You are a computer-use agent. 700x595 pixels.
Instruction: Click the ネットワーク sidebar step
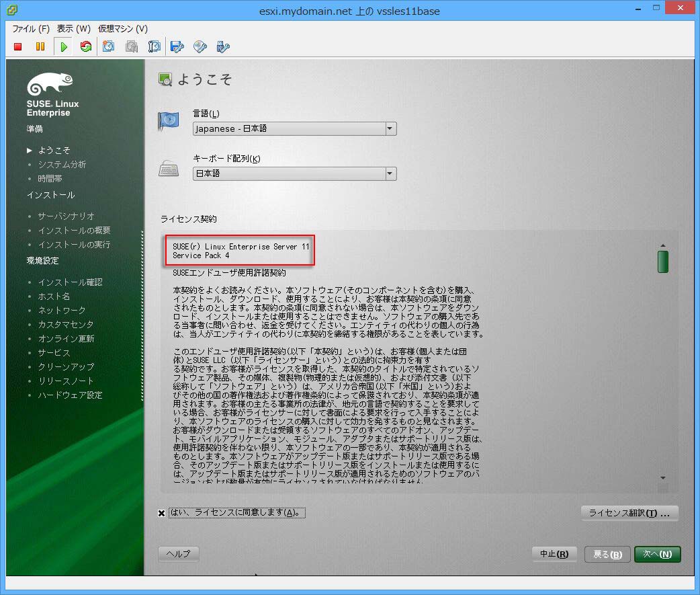62,311
